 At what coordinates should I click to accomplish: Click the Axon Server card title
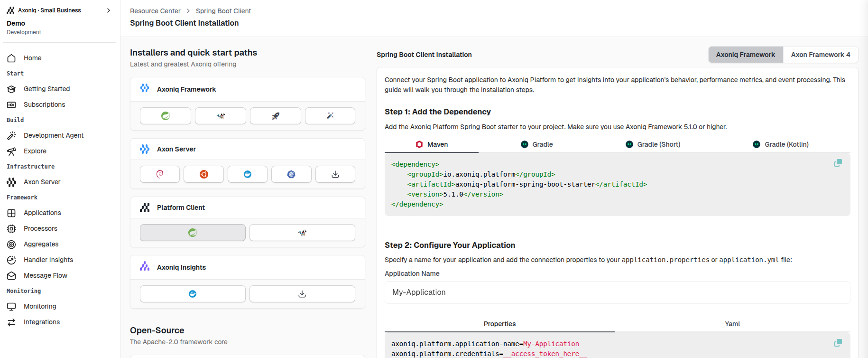tap(176, 149)
